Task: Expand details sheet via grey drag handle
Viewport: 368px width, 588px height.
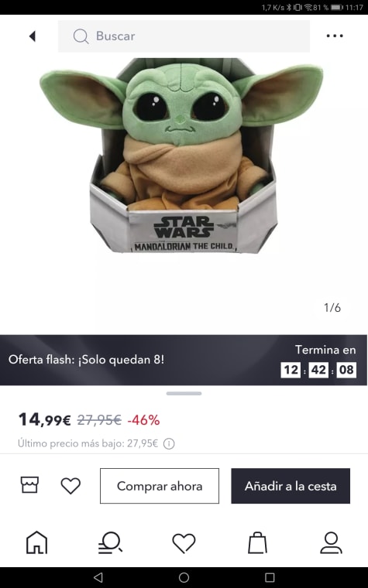Action: point(184,393)
